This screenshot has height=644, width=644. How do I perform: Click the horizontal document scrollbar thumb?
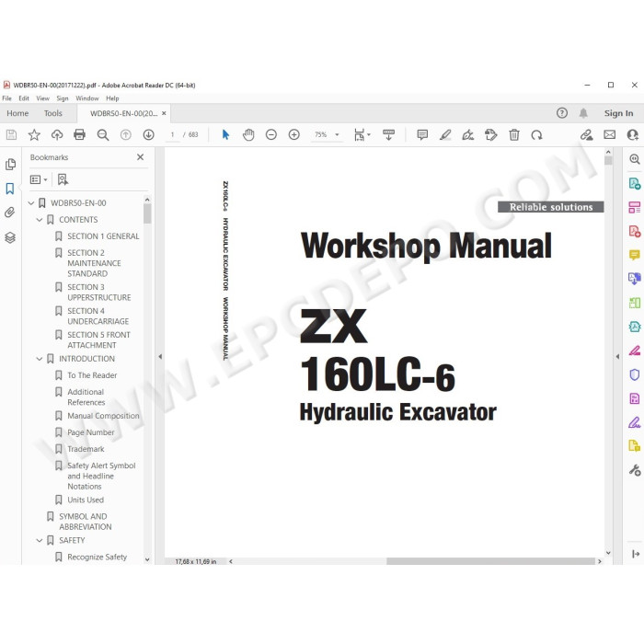[x=490, y=561]
